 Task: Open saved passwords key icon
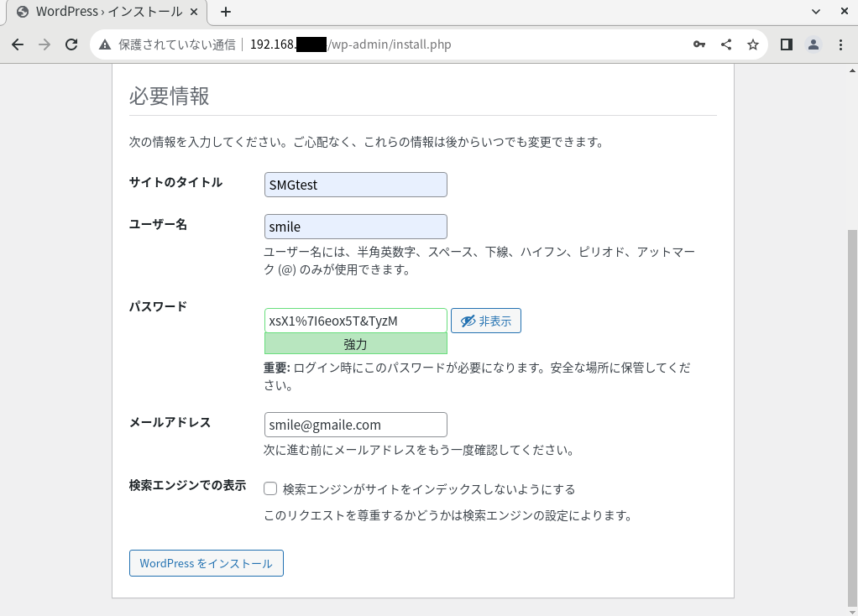pos(698,44)
